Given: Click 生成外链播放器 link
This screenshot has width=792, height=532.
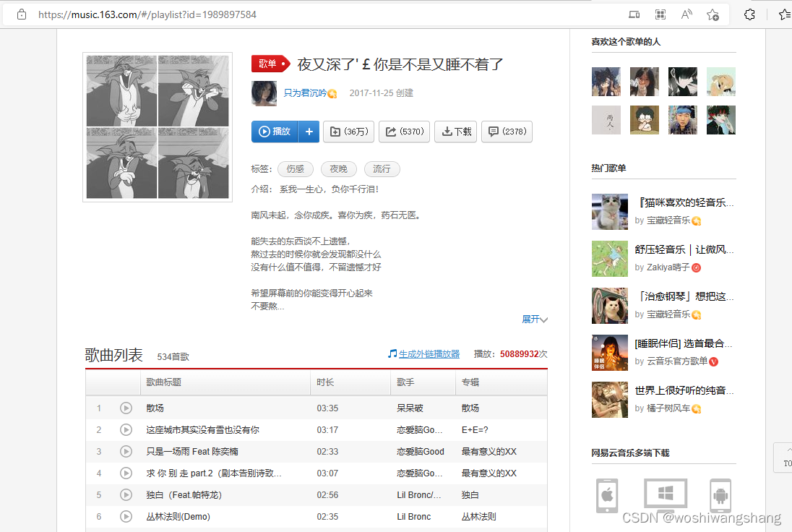Looking at the screenshot, I should (x=429, y=354).
